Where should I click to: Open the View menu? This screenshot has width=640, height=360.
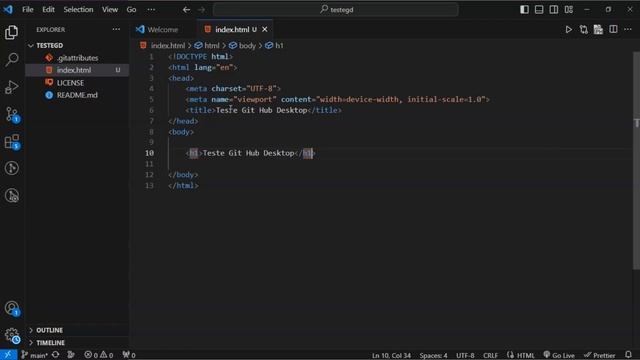coord(110,9)
